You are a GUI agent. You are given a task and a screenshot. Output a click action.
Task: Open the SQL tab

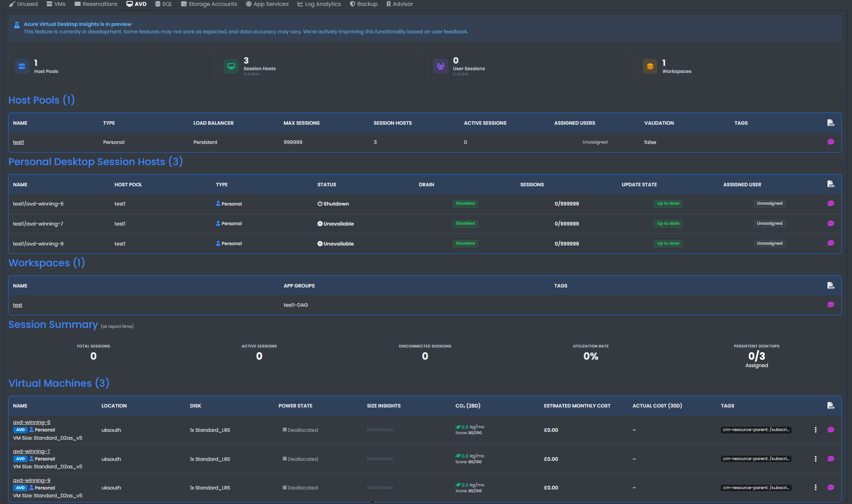tap(164, 4)
